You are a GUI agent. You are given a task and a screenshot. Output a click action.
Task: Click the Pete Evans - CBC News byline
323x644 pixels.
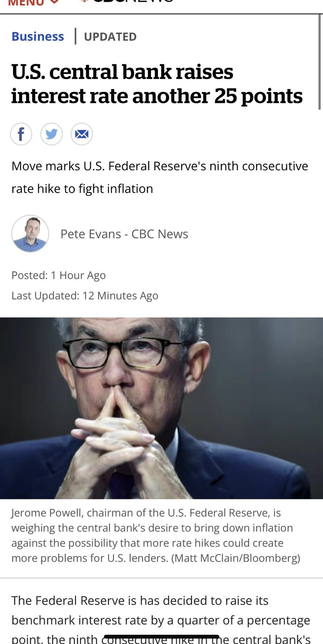[x=124, y=234]
